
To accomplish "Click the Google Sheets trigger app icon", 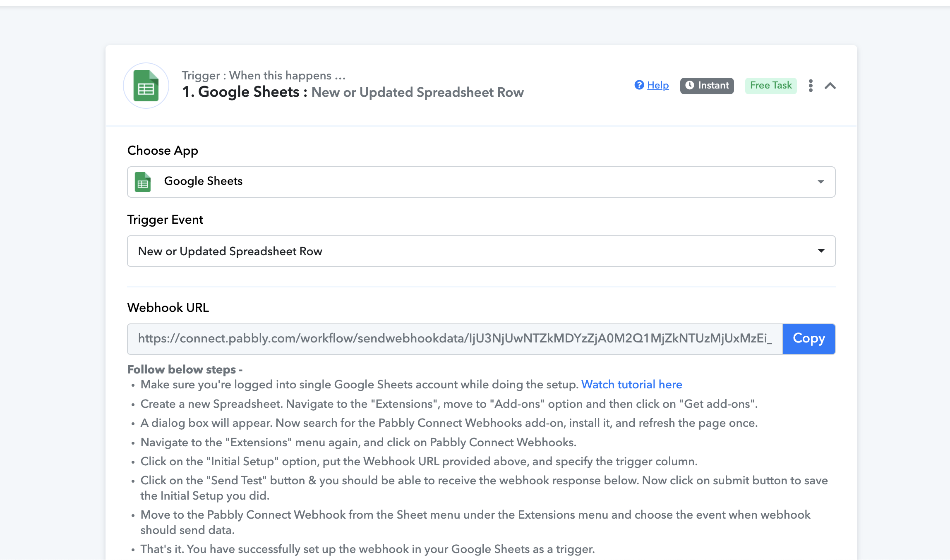I will click(146, 86).
